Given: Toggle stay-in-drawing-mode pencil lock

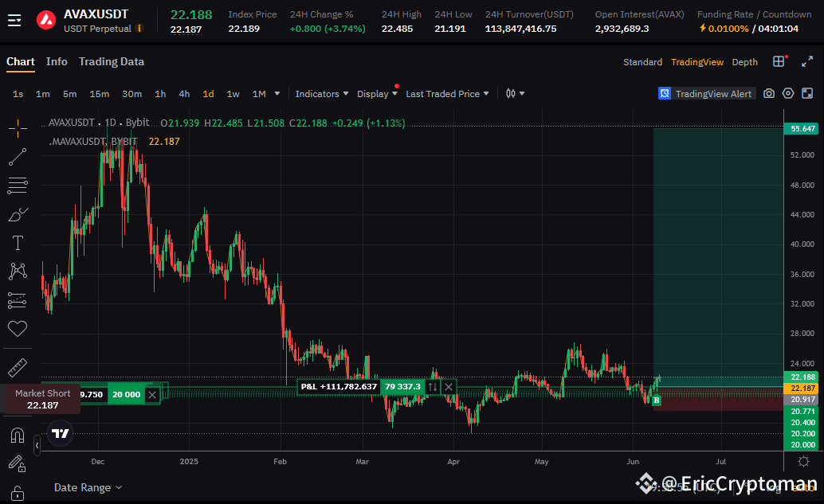Looking at the screenshot, I should [x=17, y=463].
